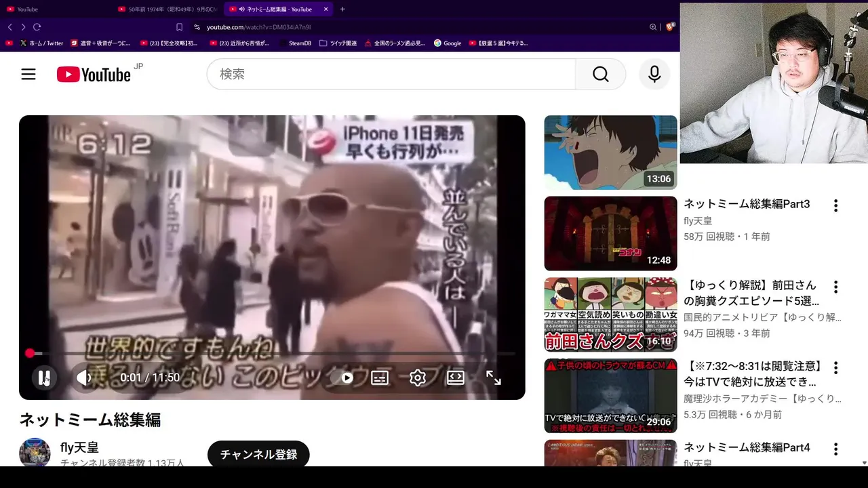
Task: Go back in browser history
Action: pos(9,27)
